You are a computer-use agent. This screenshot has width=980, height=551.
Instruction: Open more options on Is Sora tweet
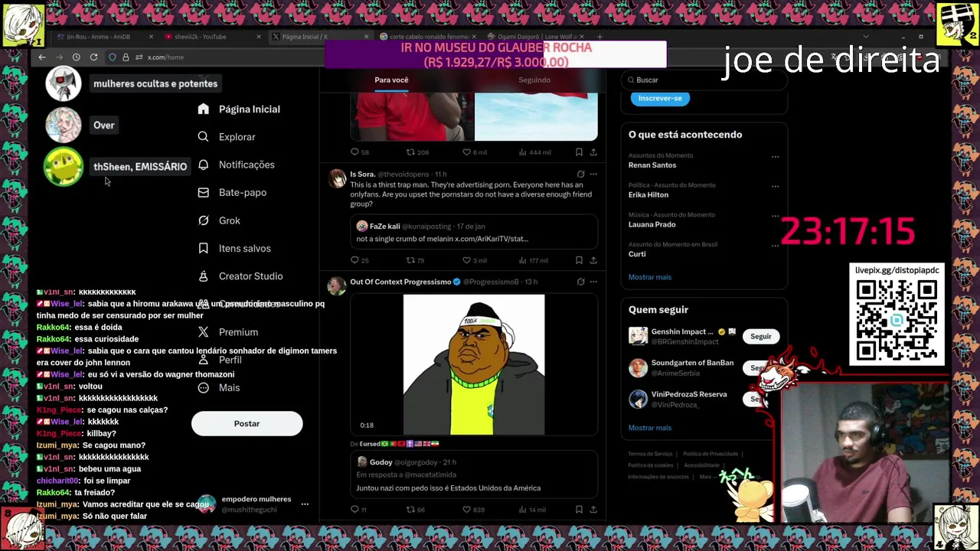[593, 174]
